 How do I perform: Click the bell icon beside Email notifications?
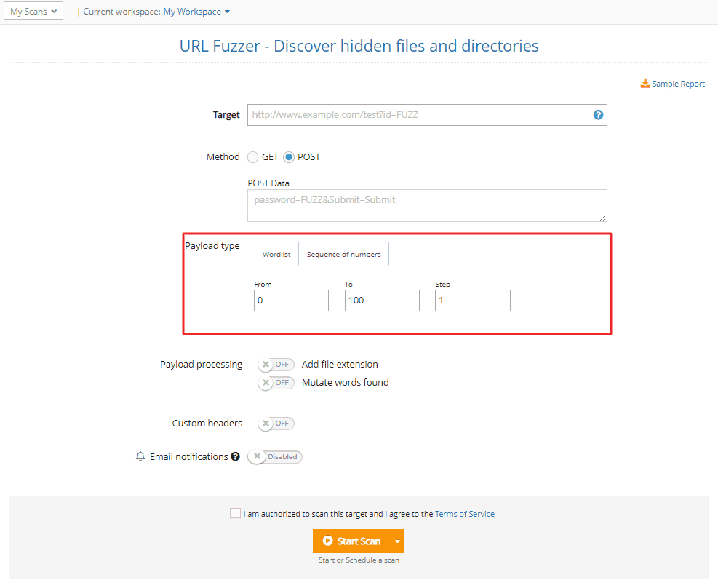coord(140,456)
